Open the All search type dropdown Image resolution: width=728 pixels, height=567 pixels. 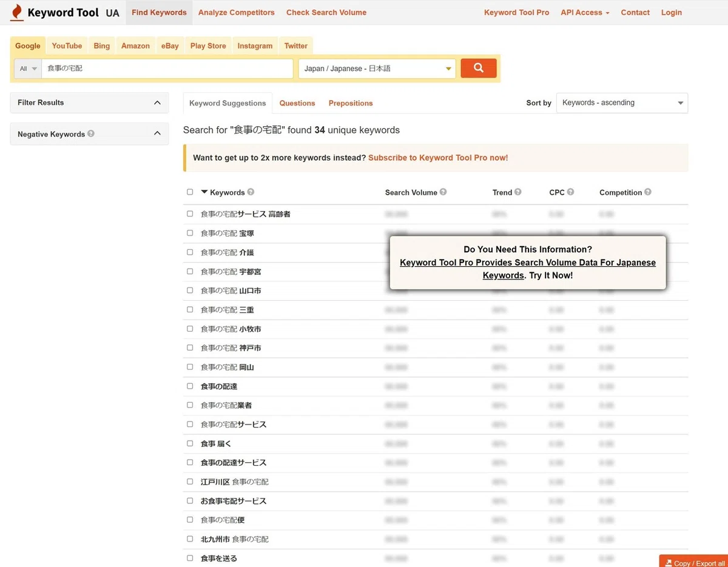pos(28,69)
